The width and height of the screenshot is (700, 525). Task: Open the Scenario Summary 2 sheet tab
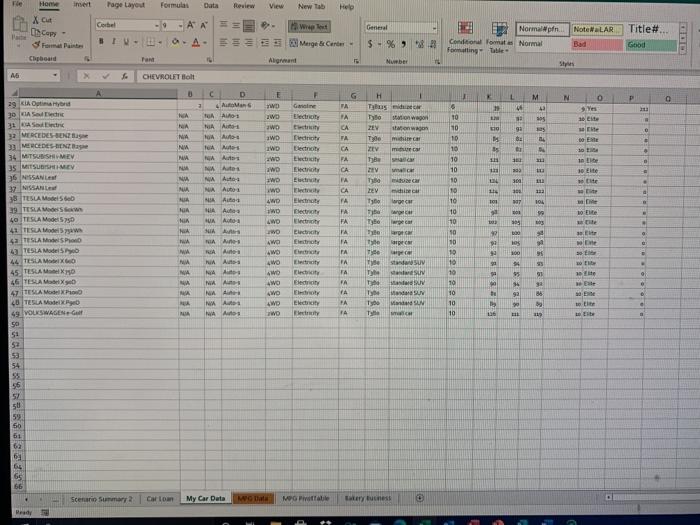[x=101, y=499]
